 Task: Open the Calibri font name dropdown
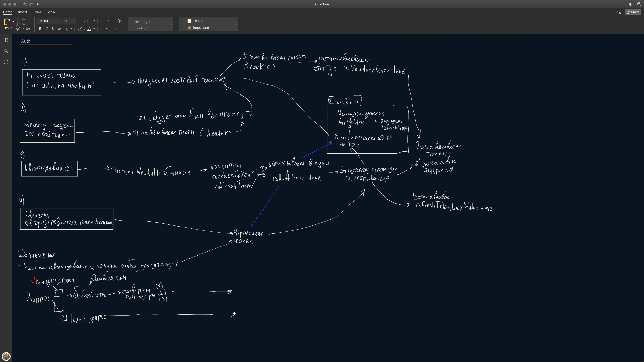[x=50, y=21]
